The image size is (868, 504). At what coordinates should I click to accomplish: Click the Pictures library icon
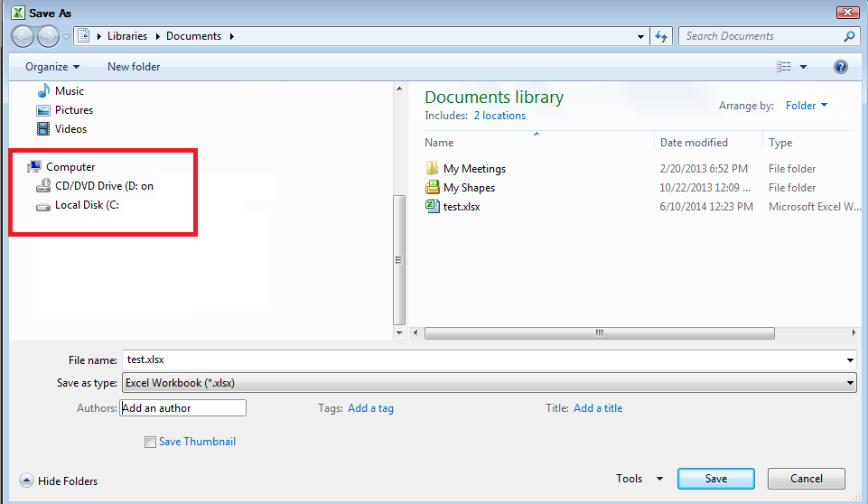[x=43, y=110]
